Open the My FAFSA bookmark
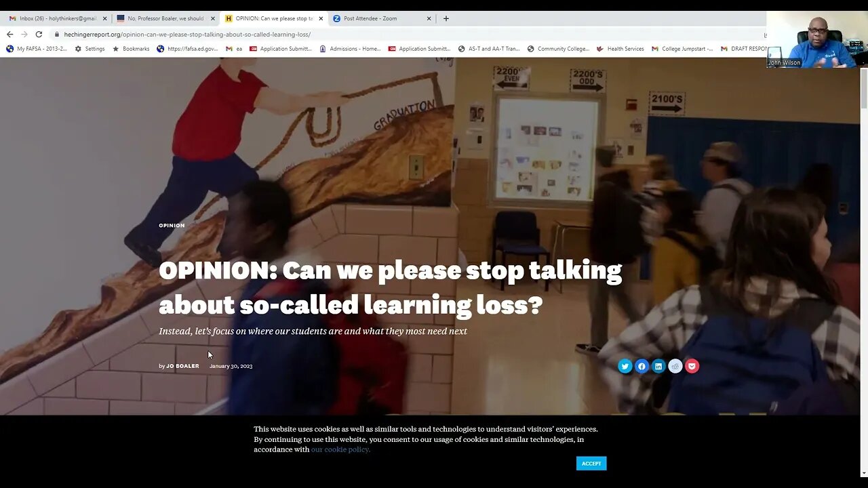 coord(37,49)
